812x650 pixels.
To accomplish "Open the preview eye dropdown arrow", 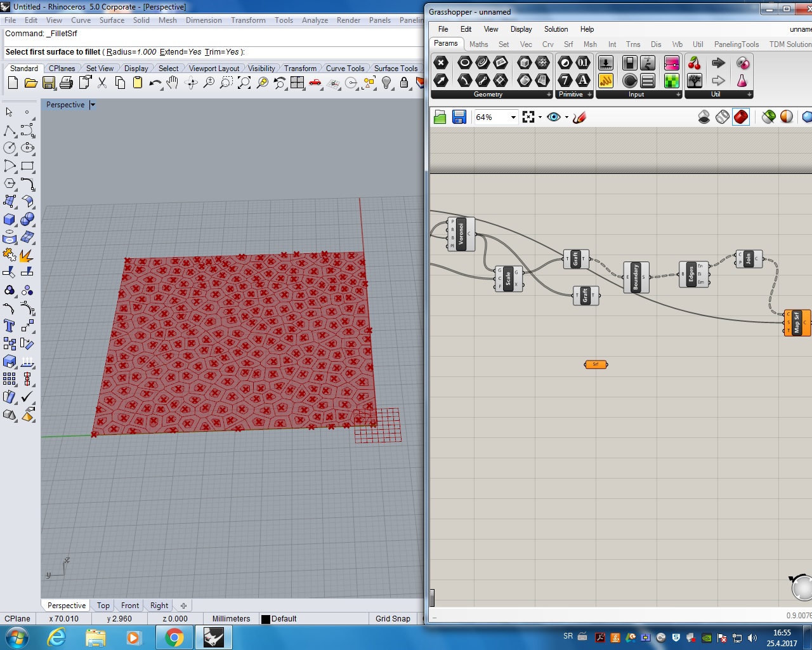I will pyautogui.click(x=566, y=117).
